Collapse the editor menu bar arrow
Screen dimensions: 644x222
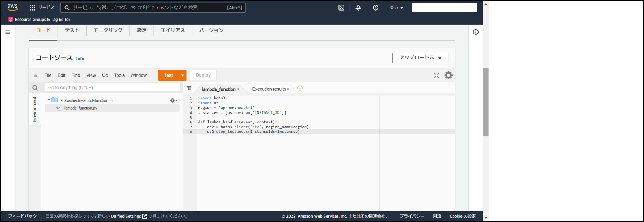[35, 75]
